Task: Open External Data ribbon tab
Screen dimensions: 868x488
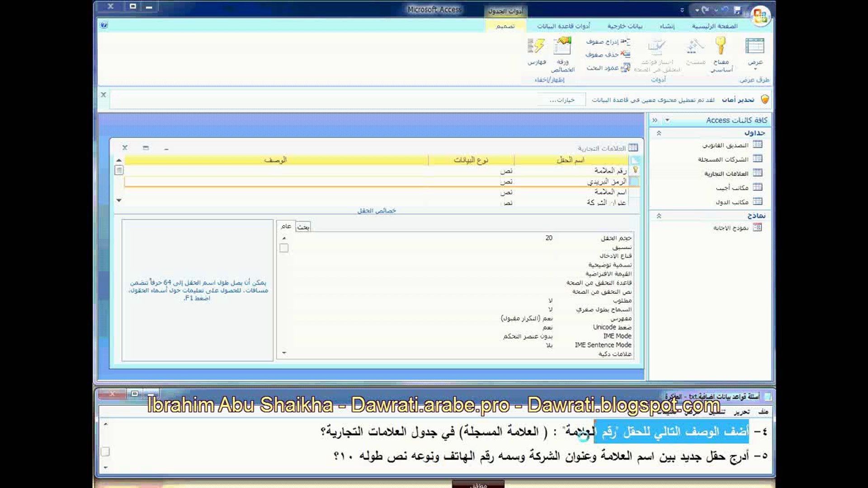Action: [624, 26]
